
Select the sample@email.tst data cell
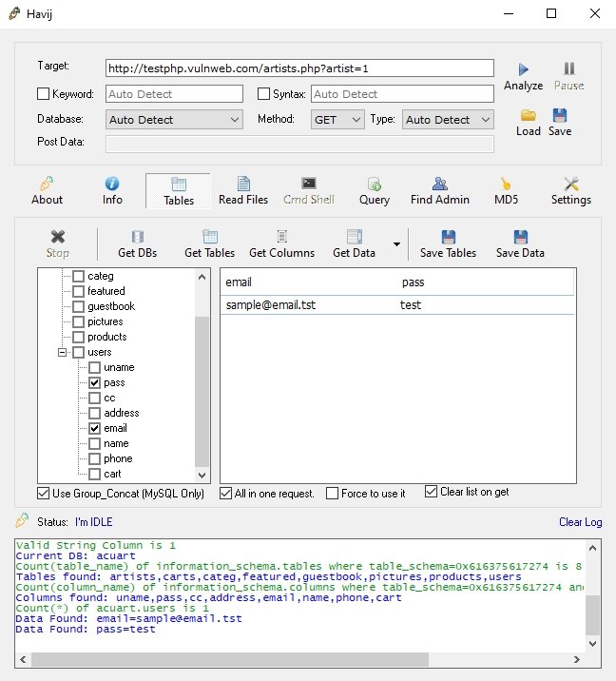point(271,305)
